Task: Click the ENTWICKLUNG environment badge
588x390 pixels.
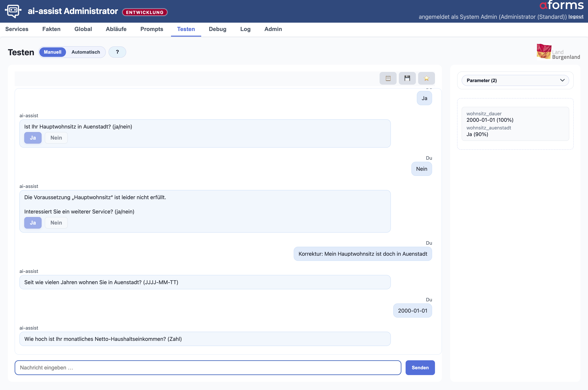Action: pos(145,12)
